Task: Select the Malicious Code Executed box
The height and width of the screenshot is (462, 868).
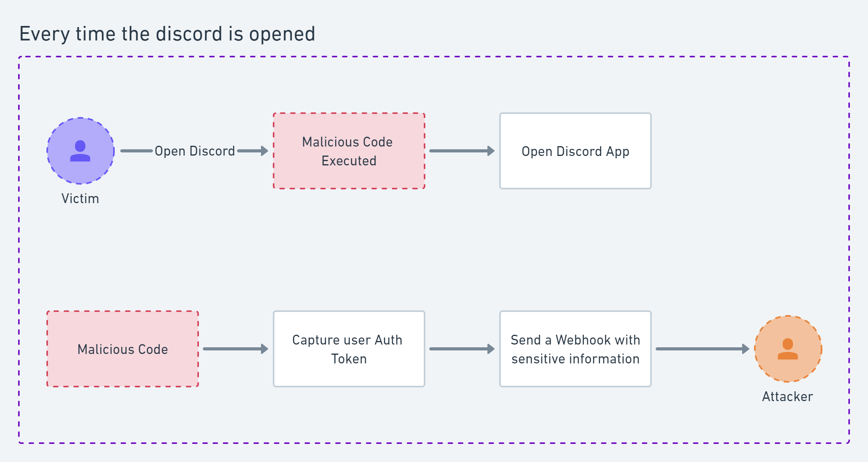Action: [349, 151]
